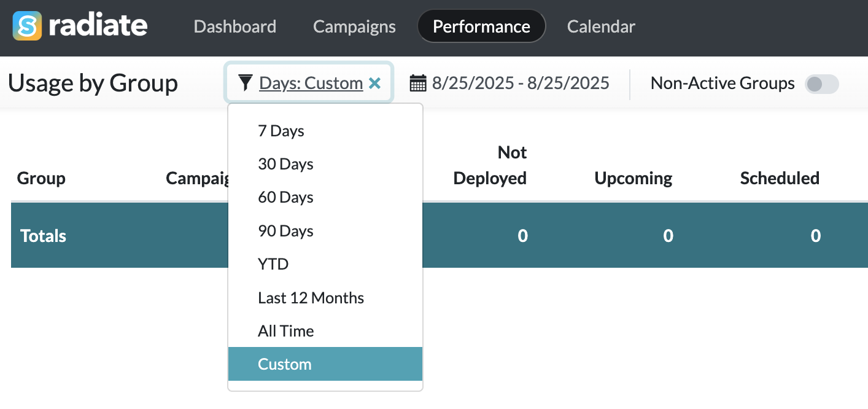Image resolution: width=868 pixels, height=409 pixels.
Task: Pick the All Time range
Action: point(285,331)
